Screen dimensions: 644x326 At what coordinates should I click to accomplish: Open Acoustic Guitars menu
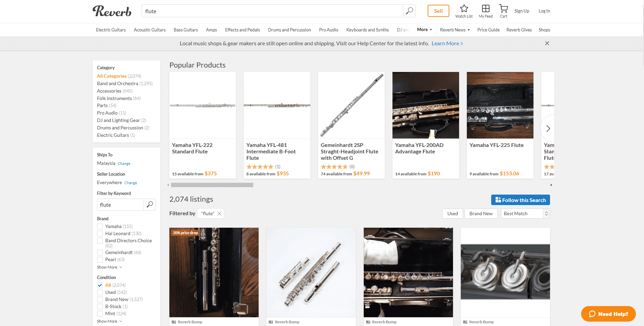tap(150, 30)
